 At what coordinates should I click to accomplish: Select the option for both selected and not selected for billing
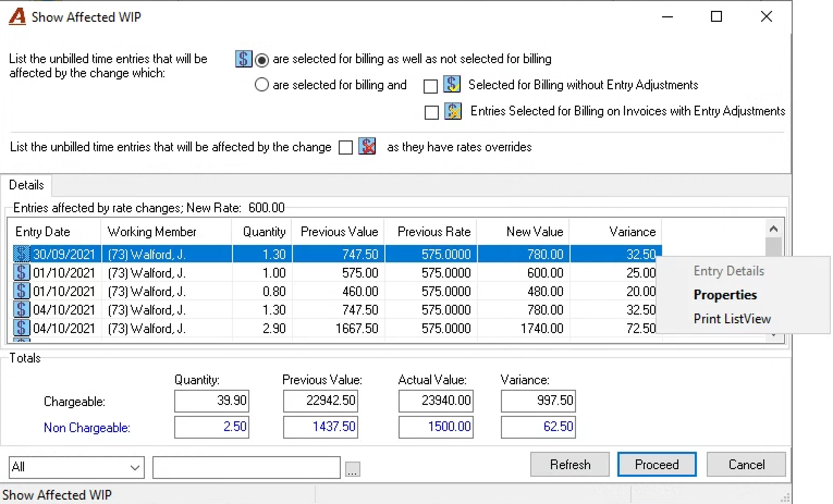coord(262,60)
